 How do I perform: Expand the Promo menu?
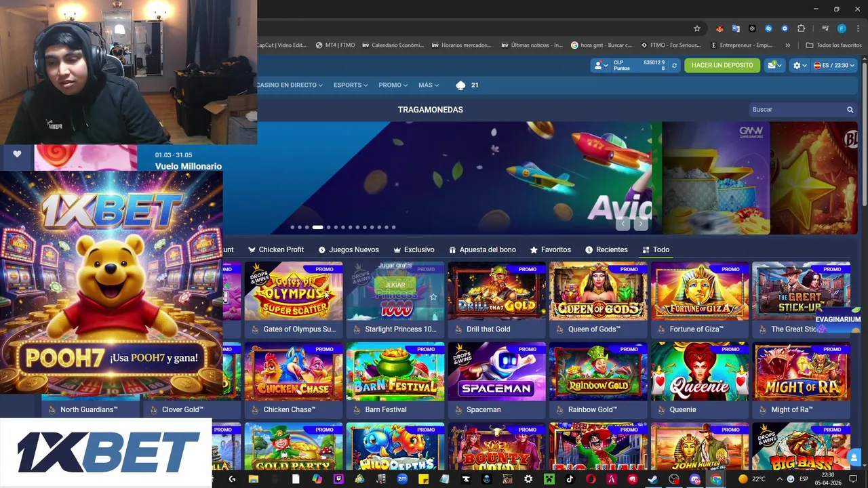tap(393, 85)
